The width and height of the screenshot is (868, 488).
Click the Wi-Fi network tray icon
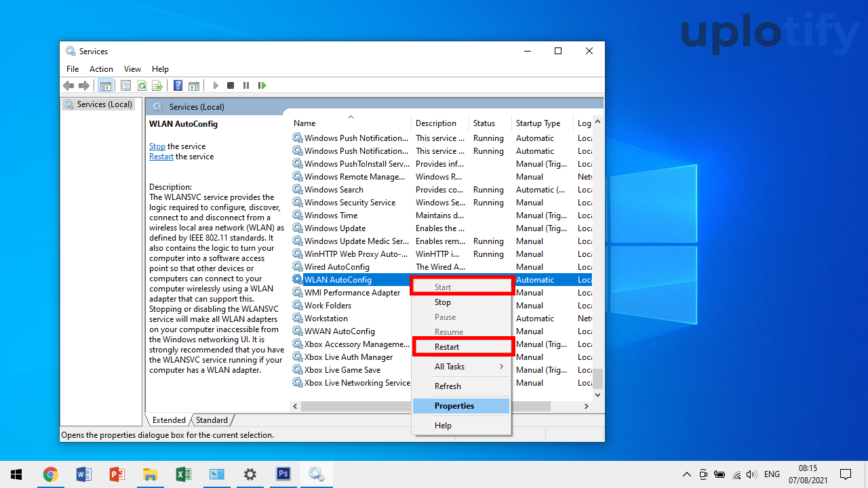[x=736, y=474]
